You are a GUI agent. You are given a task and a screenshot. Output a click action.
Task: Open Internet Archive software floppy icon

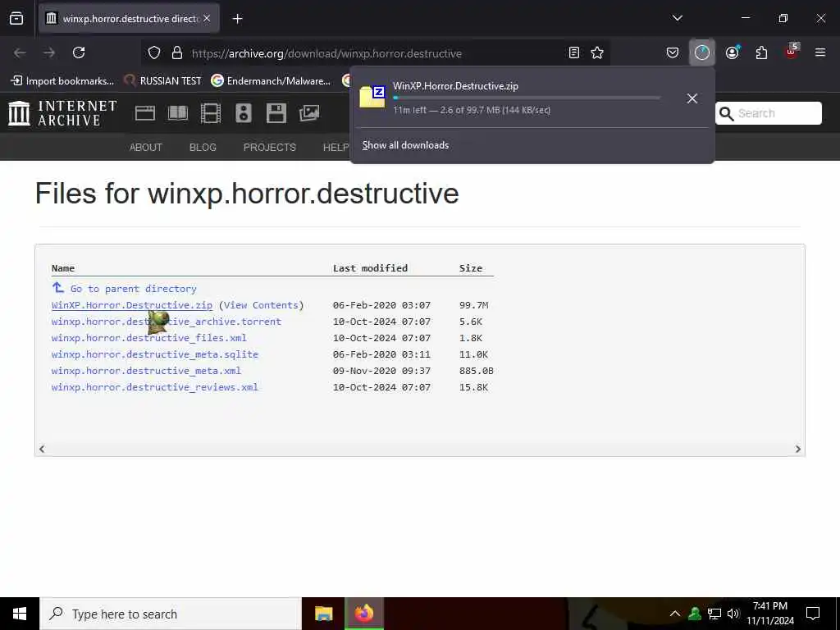coord(276,113)
